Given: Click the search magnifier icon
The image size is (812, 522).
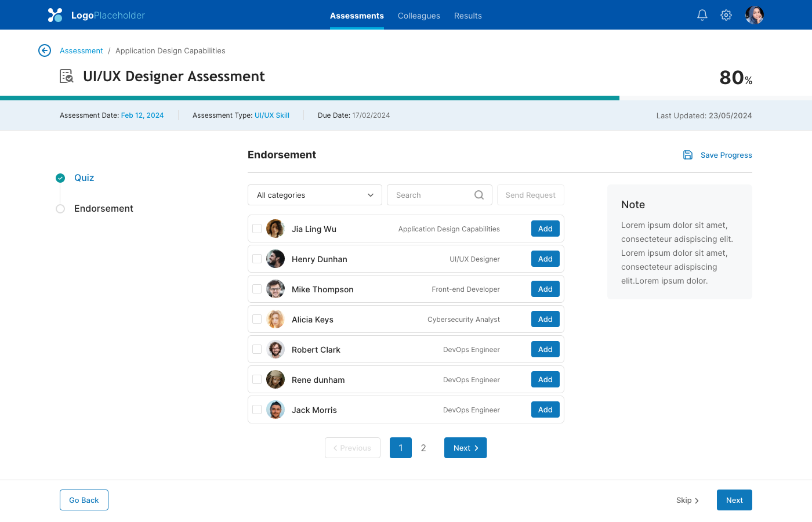Looking at the screenshot, I should (x=479, y=195).
